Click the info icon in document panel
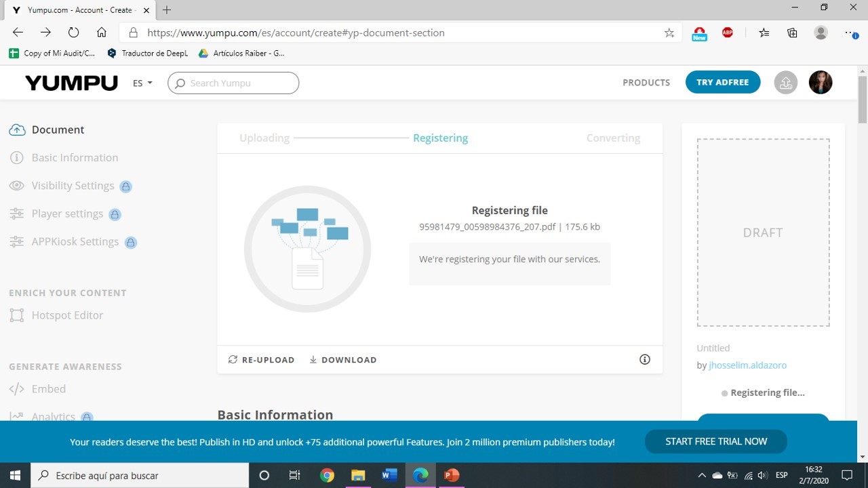This screenshot has height=488, width=868. pos(645,360)
